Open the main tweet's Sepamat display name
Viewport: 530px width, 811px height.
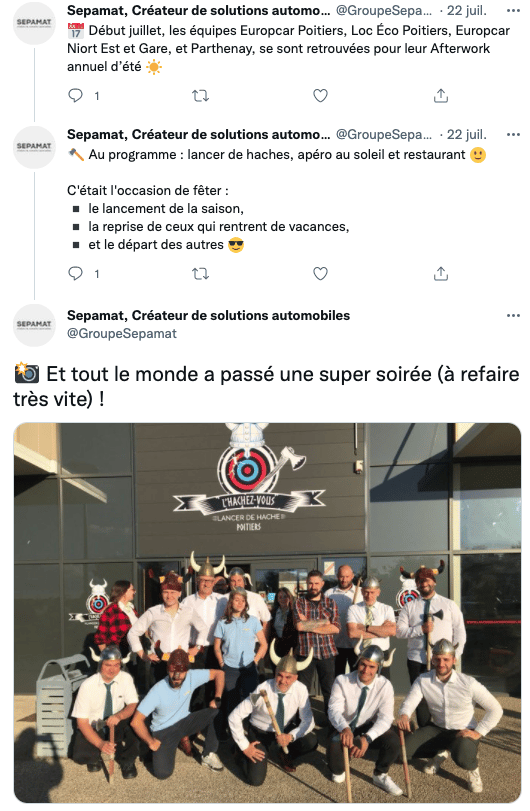[208, 316]
